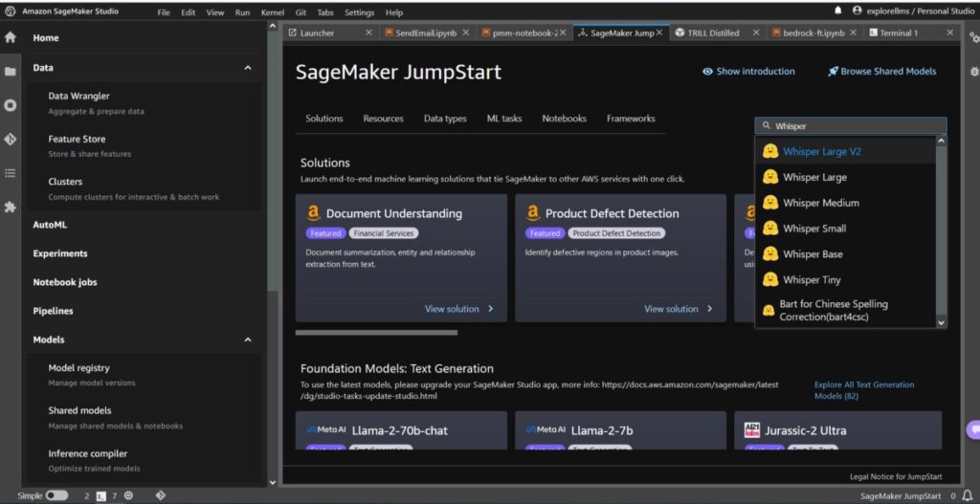Open the Llama-2-70b-chat model card
The height and width of the screenshot is (504, 980).
coord(401,430)
